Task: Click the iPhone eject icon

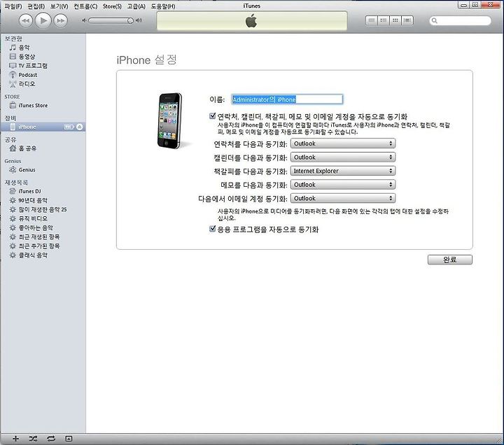Action: click(x=79, y=127)
